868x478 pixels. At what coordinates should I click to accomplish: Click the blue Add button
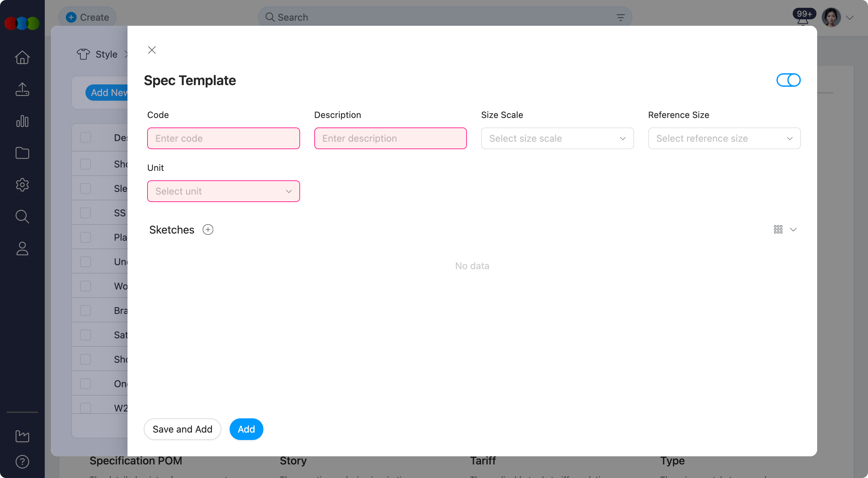coord(246,429)
